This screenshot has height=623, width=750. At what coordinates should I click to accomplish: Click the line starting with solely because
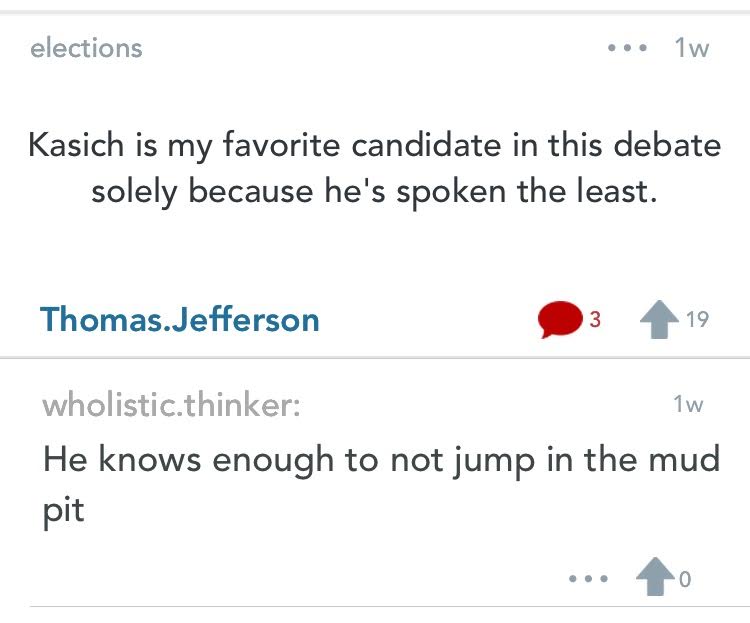[x=374, y=190]
